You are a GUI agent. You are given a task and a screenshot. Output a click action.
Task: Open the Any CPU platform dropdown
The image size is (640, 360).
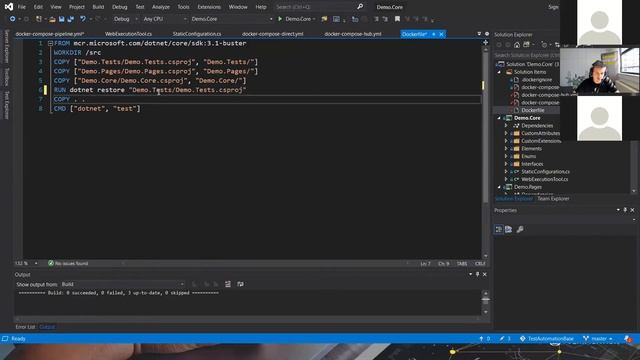pyautogui.click(x=164, y=19)
